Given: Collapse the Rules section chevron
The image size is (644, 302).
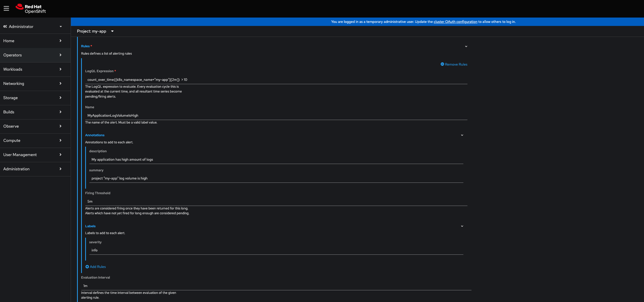Looking at the screenshot, I should coord(466,46).
